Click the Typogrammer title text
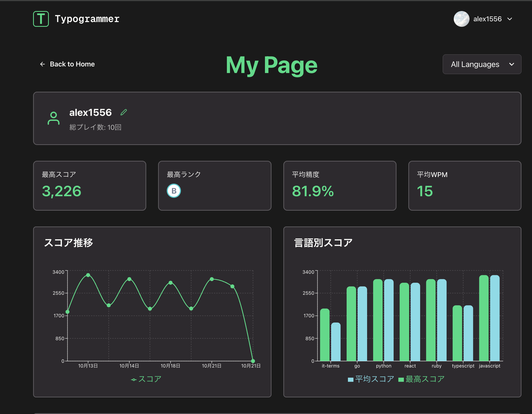 pyautogui.click(x=87, y=19)
